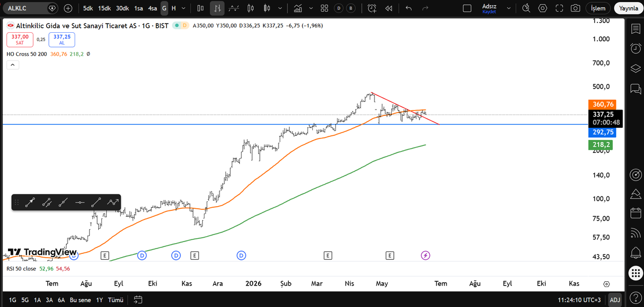Image resolution: width=644 pixels, height=307 pixels.
Task: Set the chart range to Tümü
Action: tap(115, 299)
